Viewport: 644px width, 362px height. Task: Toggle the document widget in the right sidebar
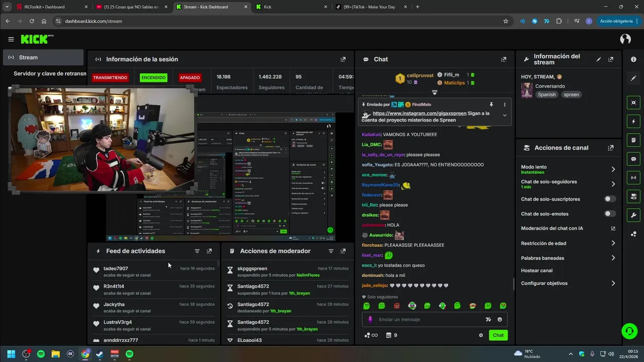click(633, 140)
